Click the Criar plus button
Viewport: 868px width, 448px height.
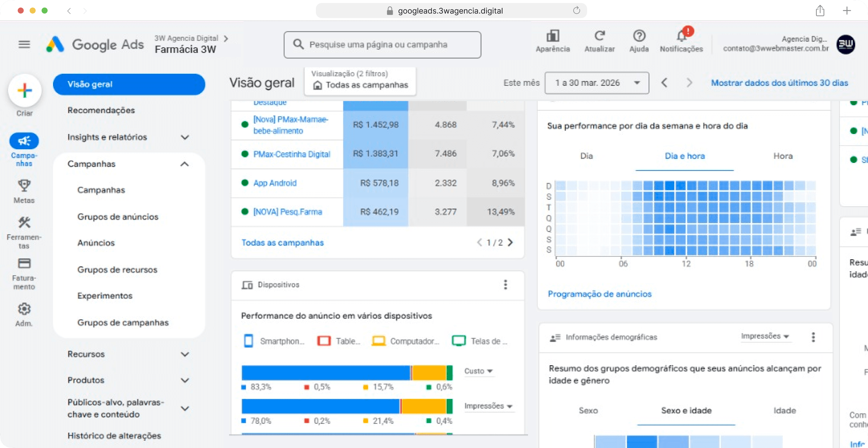[25, 90]
